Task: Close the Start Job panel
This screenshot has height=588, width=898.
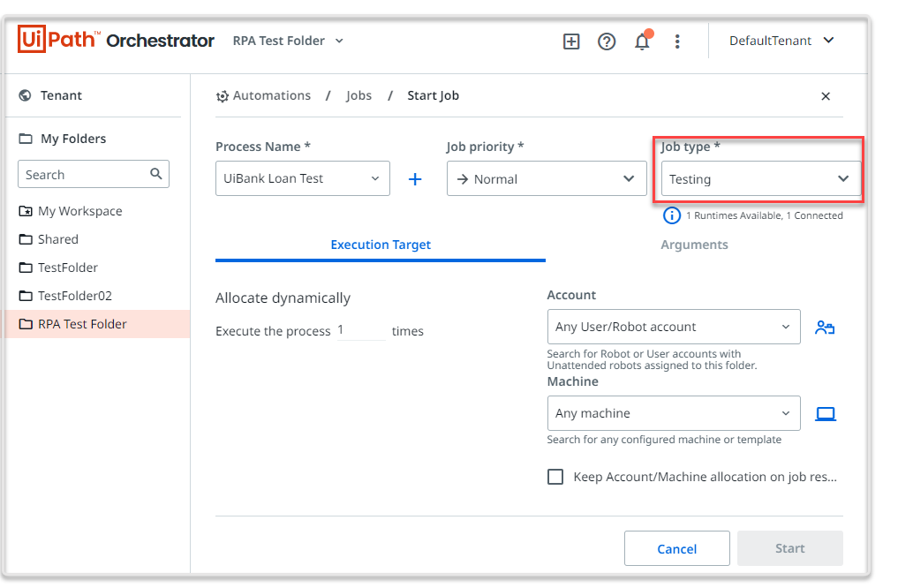Action: pyautogui.click(x=826, y=96)
